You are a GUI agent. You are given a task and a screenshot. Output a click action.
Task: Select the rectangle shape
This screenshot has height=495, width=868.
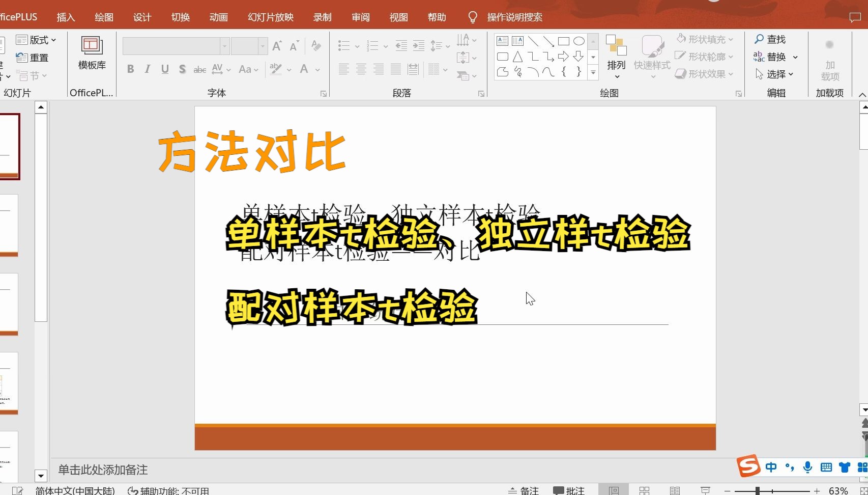tap(563, 41)
